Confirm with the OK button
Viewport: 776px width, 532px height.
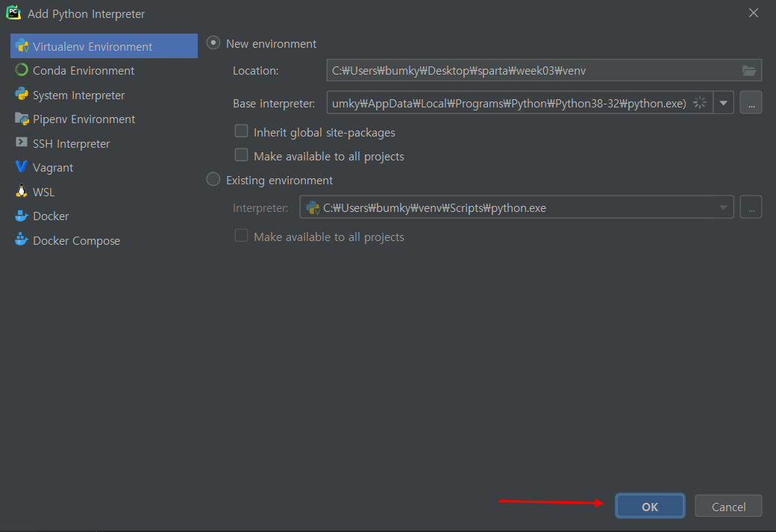click(x=651, y=507)
